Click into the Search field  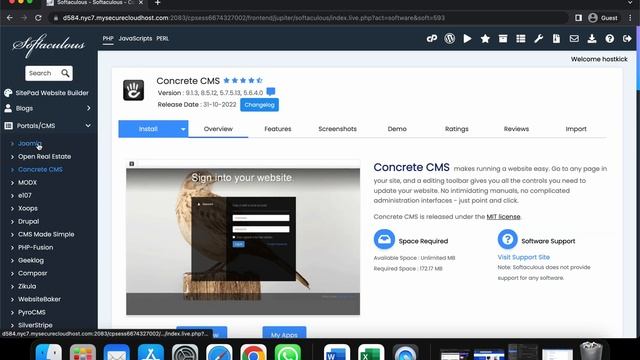pos(43,73)
